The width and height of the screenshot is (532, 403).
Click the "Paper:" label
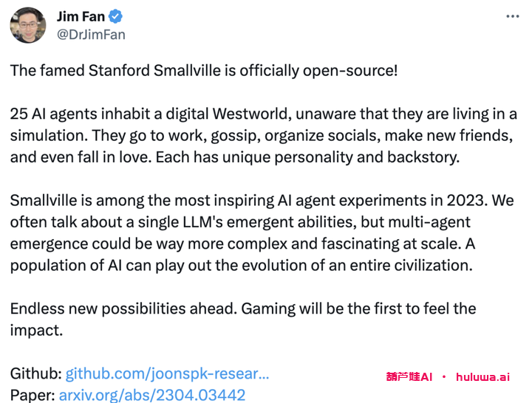pos(32,395)
